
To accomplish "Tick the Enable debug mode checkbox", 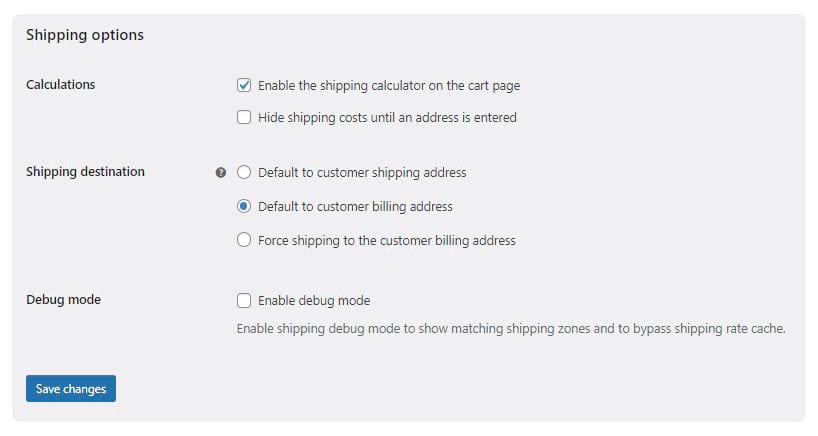I will pyautogui.click(x=244, y=300).
